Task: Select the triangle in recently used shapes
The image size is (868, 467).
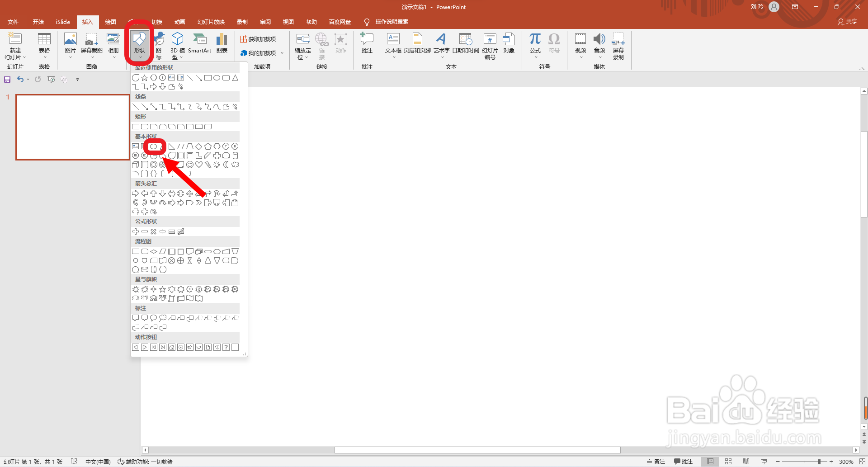Action: [x=235, y=78]
